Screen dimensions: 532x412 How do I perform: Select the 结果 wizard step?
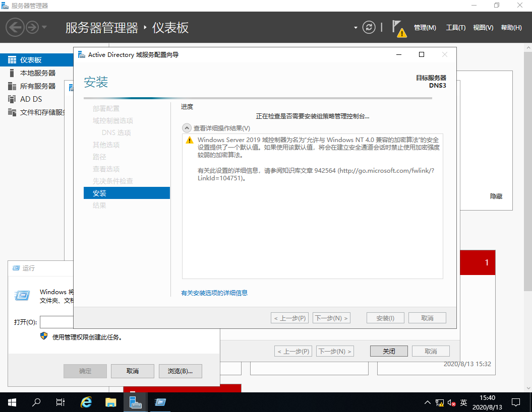pyautogui.click(x=99, y=205)
